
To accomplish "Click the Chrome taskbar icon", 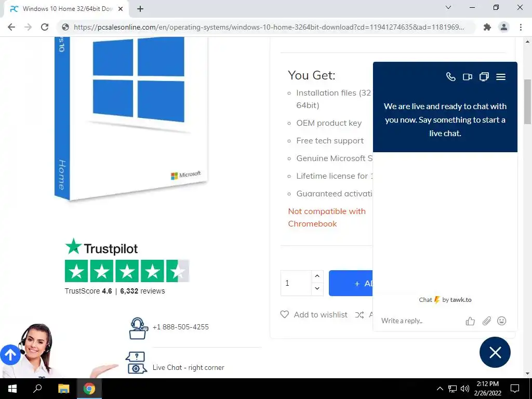I will [x=89, y=389].
